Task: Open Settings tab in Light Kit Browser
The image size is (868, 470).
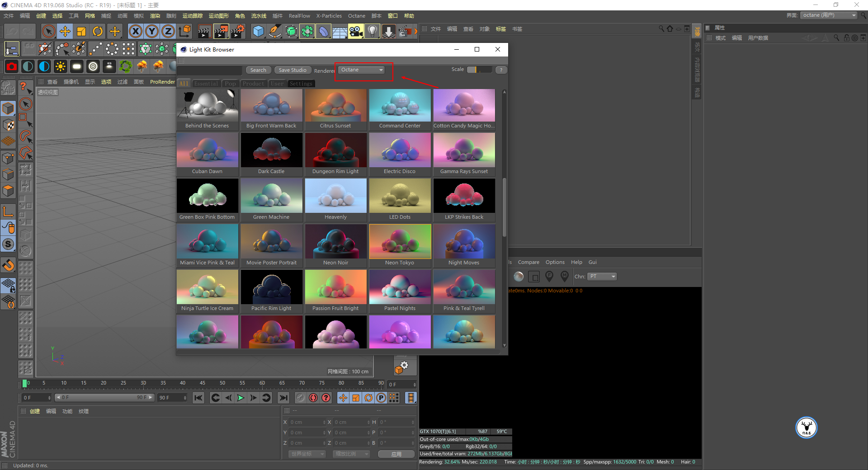Action: 301,84
